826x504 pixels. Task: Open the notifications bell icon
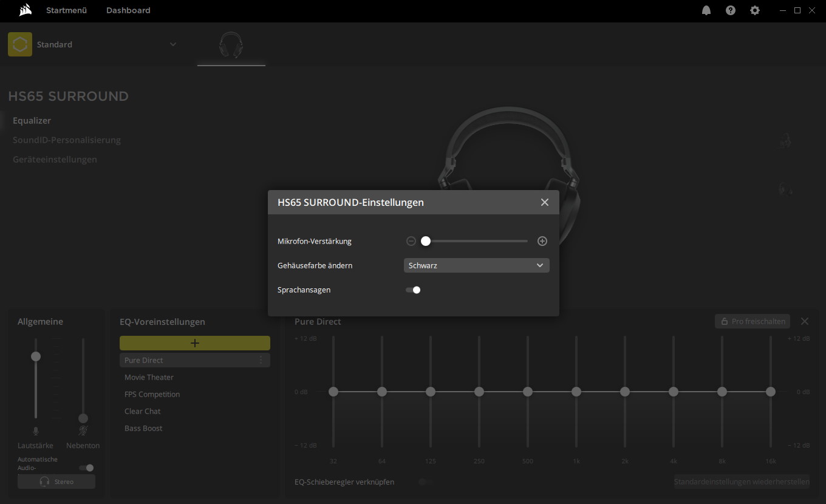[706, 10]
